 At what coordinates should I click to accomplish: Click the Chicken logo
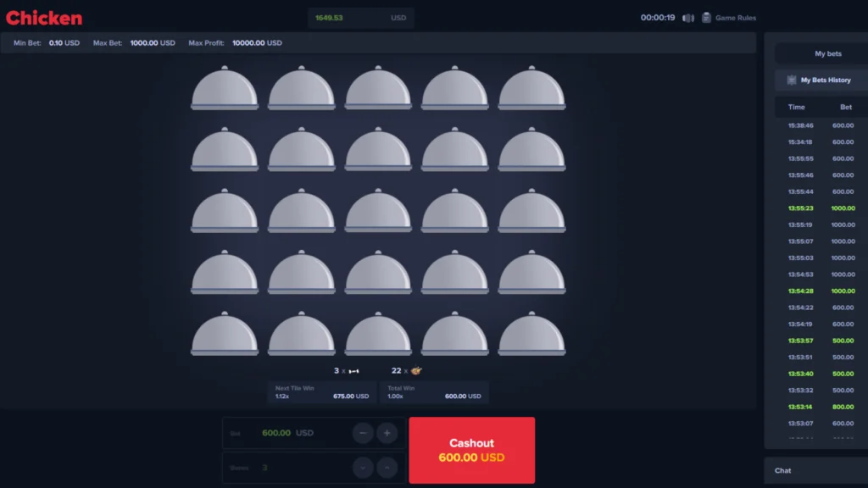pyautogui.click(x=44, y=18)
